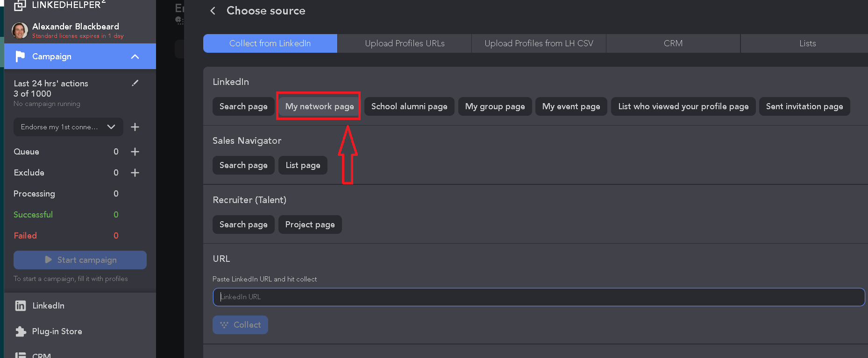Choose Recruiter Search page source

pyautogui.click(x=243, y=225)
